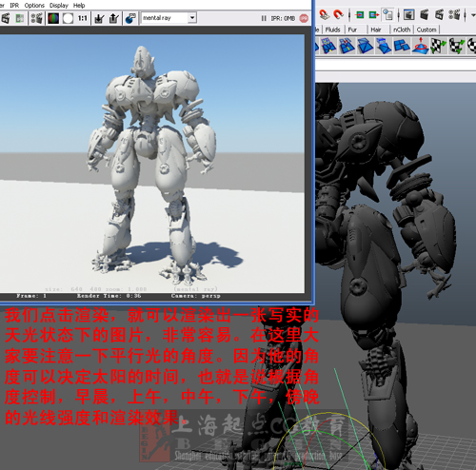Display alpha channel with white circle icon
Viewport: 476px width, 470px height.
(68, 18)
